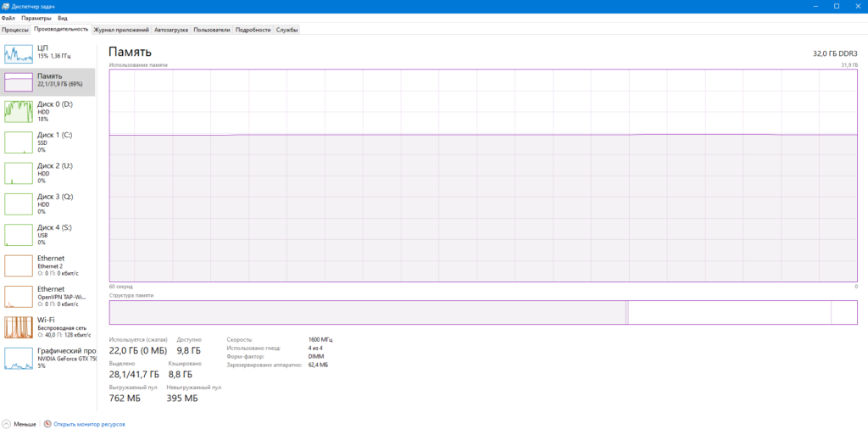Open the Вид menu
This screenshot has height=435, width=868.
pos(63,19)
